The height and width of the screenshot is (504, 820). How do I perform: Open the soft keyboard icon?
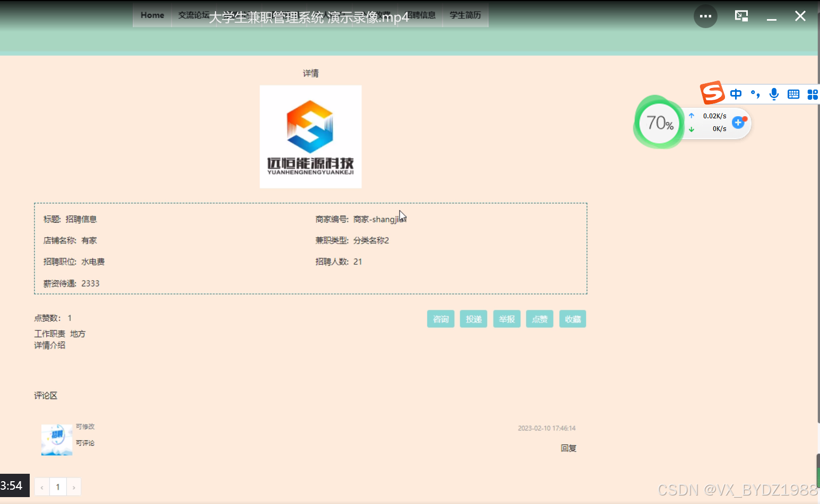(x=793, y=94)
